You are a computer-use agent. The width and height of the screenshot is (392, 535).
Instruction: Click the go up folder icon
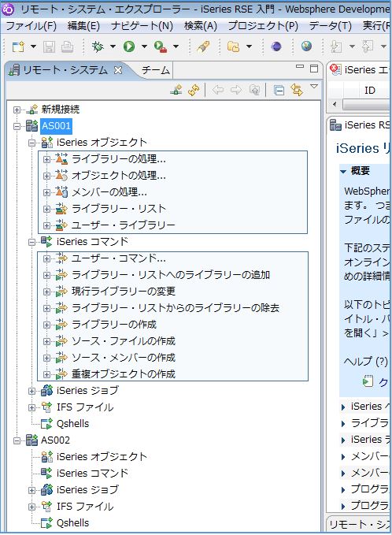[254, 90]
